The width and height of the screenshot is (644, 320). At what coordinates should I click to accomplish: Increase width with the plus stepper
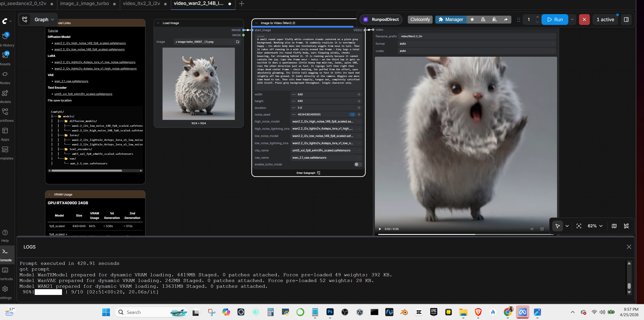pos(359,94)
